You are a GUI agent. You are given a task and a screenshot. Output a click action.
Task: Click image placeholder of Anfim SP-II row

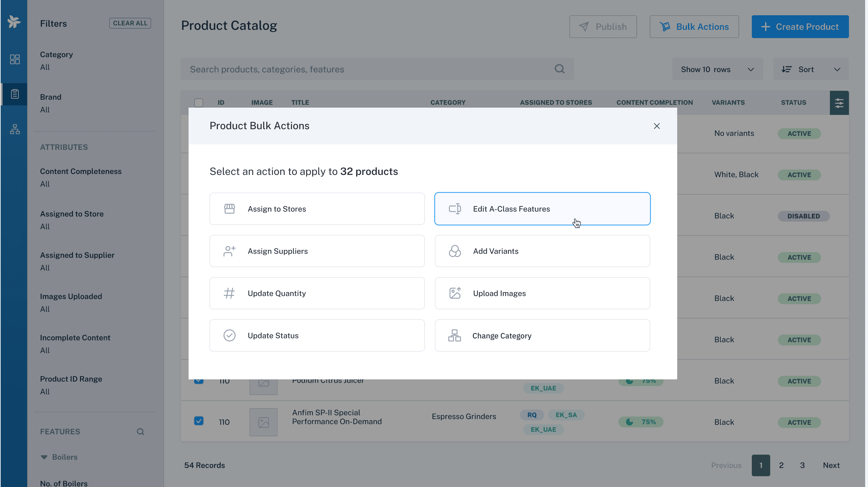[x=263, y=422]
